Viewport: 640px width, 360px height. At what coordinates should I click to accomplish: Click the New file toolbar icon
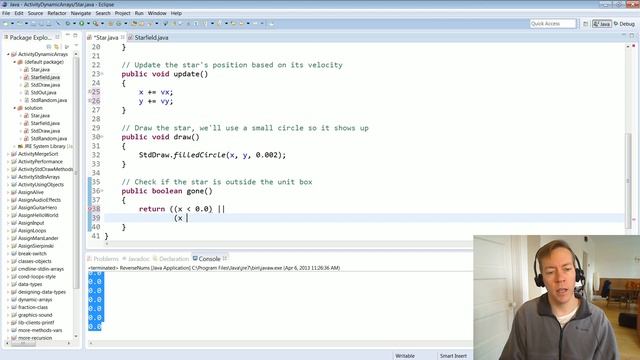(x=6, y=24)
